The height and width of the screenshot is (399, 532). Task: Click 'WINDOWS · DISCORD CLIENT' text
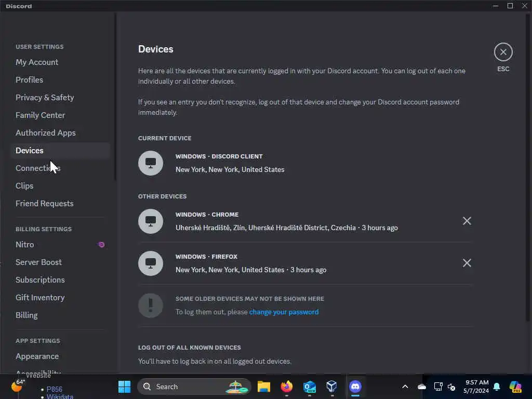pyautogui.click(x=219, y=156)
